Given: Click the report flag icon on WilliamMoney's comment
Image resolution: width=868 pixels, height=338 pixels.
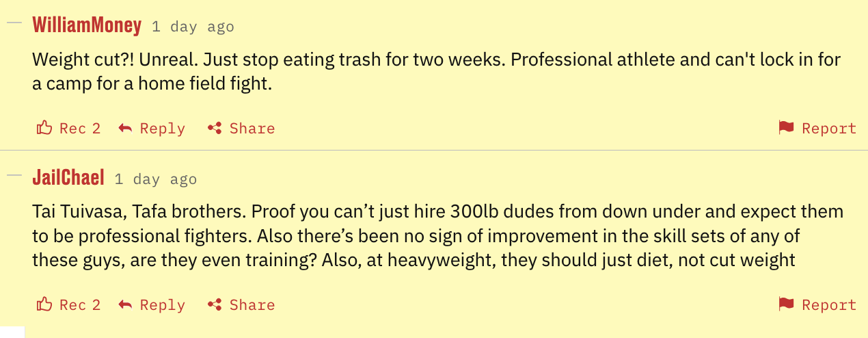Looking at the screenshot, I should click(x=786, y=128).
